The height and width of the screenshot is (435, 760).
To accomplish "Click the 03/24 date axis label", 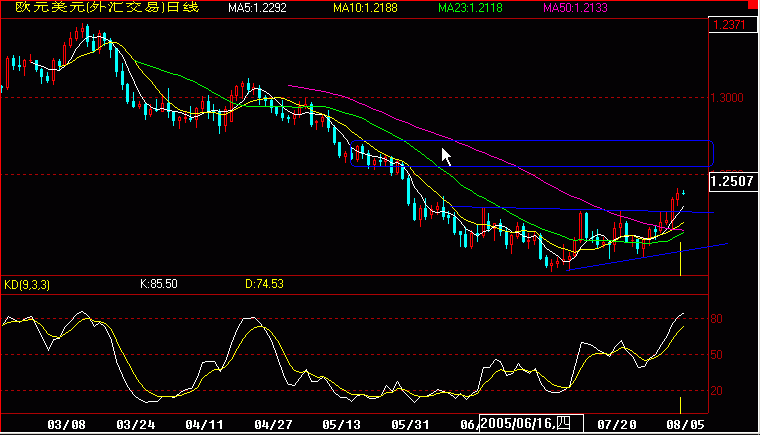I will tap(136, 425).
